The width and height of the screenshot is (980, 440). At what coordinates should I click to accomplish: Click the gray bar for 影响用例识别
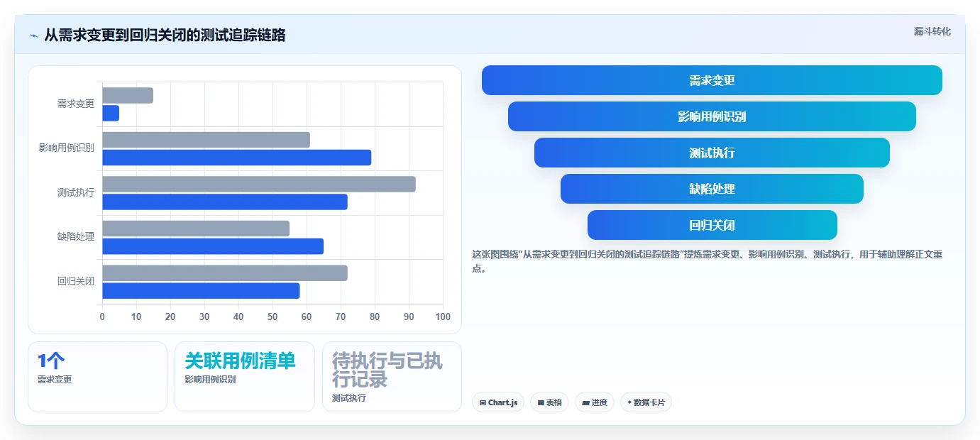(206, 140)
